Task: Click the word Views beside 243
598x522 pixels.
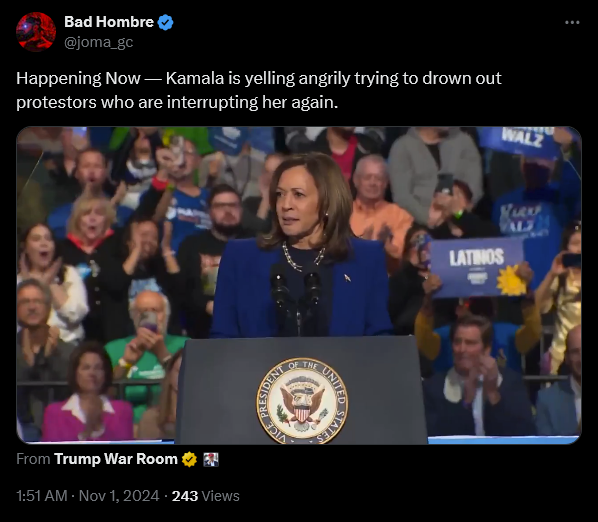Action: (220, 496)
